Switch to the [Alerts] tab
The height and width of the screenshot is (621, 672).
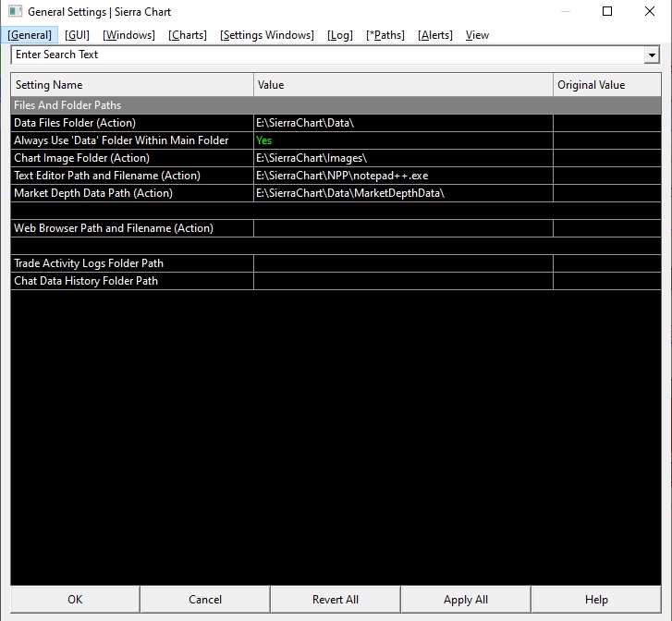pos(435,35)
